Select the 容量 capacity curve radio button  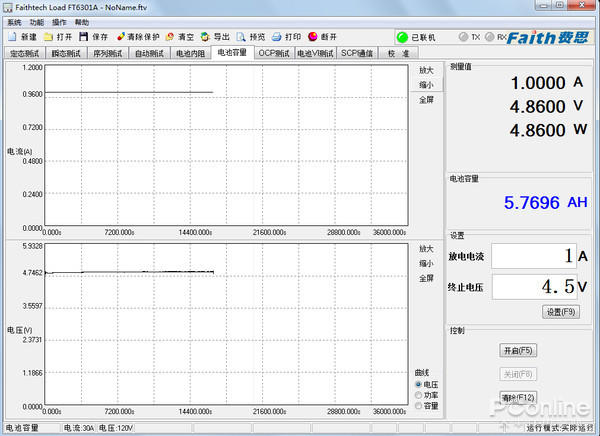pyautogui.click(x=418, y=406)
